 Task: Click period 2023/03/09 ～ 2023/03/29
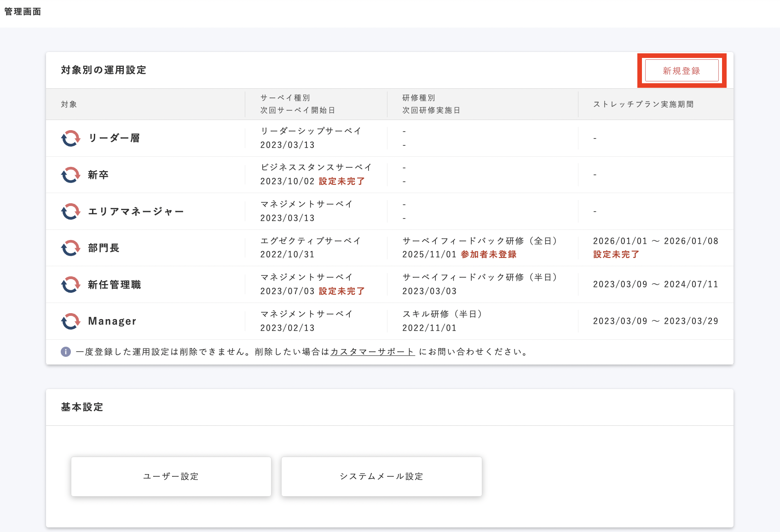(x=656, y=321)
